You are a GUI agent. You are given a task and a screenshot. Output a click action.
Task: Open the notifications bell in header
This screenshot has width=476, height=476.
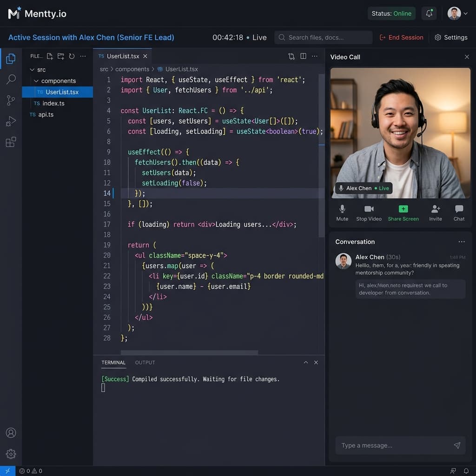click(429, 13)
